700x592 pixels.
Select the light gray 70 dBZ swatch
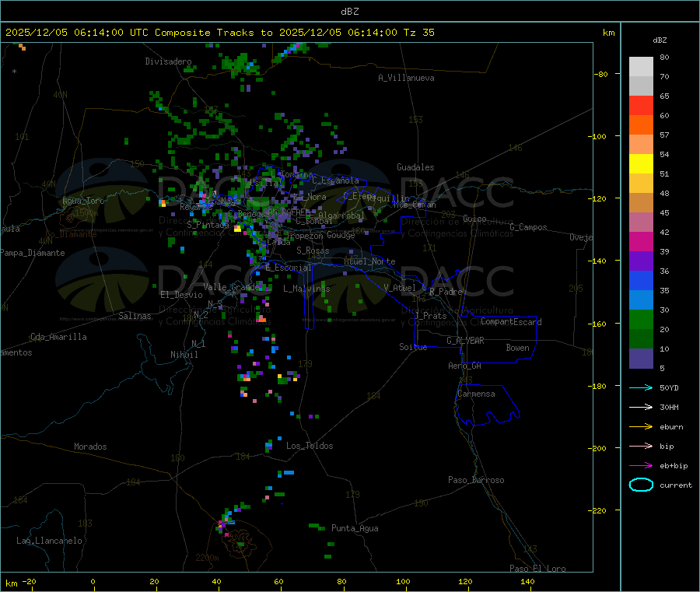[641, 67]
